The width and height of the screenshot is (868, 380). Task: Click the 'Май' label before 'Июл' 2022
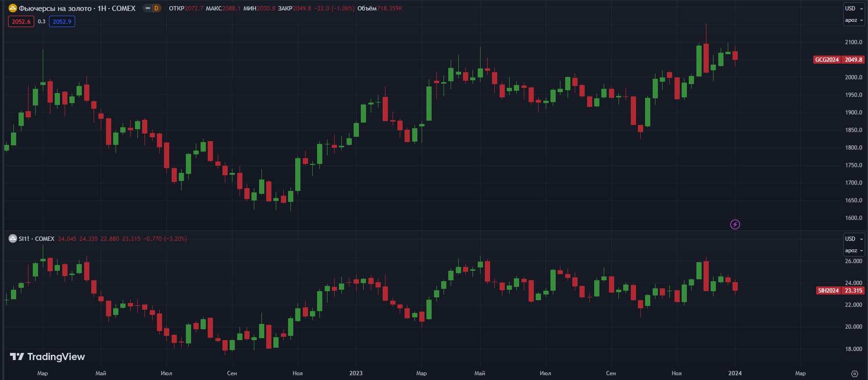pos(101,373)
